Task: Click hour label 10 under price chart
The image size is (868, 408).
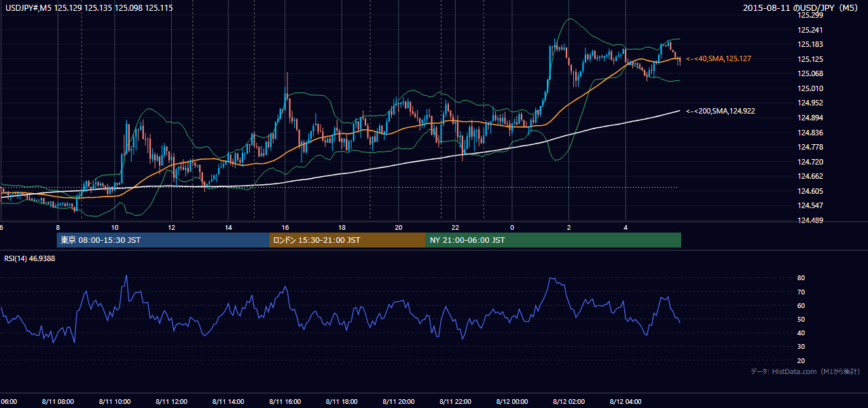Action: (115, 228)
